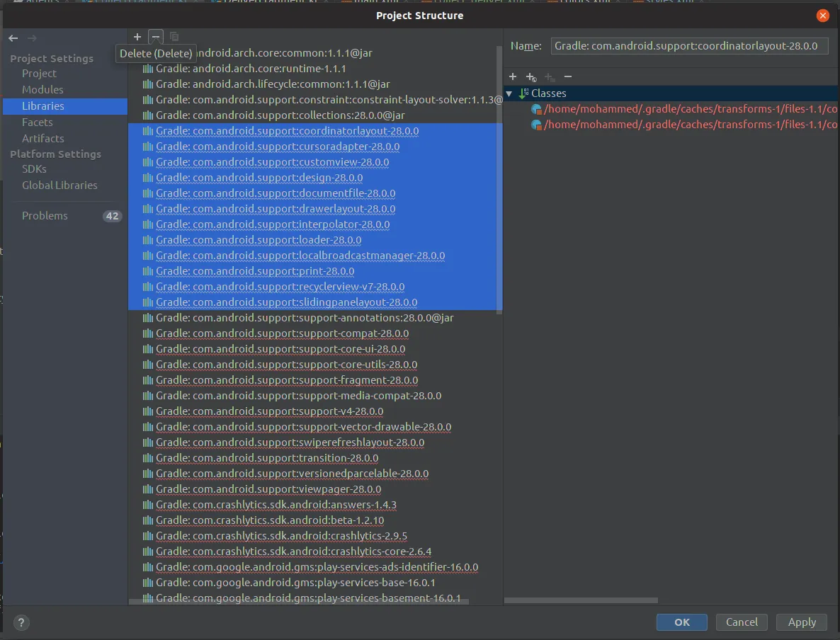Select constraint-layout-solver:1.1.3 library
Viewport: 840px width, 640px height.
point(315,100)
